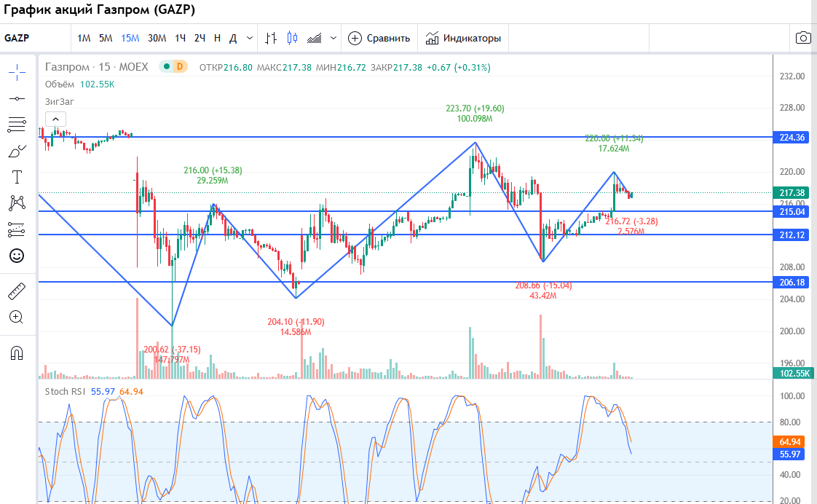Viewport: 817px width, 504px height.
Task: Select the 1Ч timeframe
Action: pyautogui.click(x=181, y=38)
